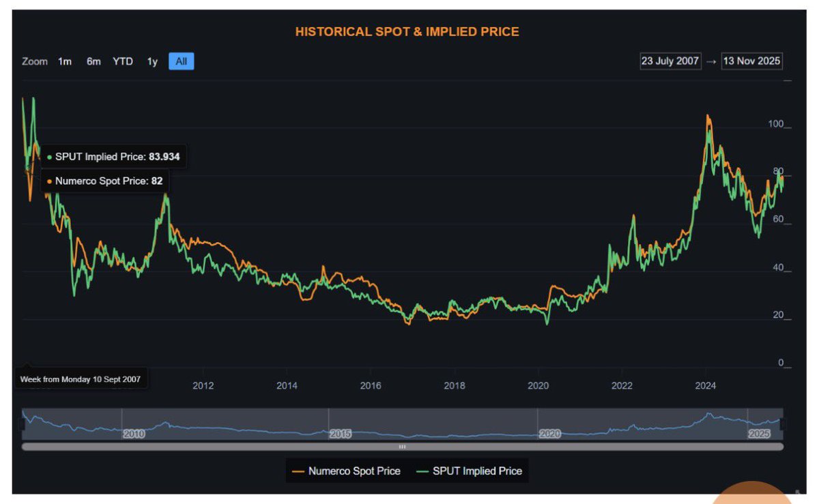Toggle visibility of the Numerco Spot Price series
The height and width of the screenshot is (504, 819).
[348, 471]
